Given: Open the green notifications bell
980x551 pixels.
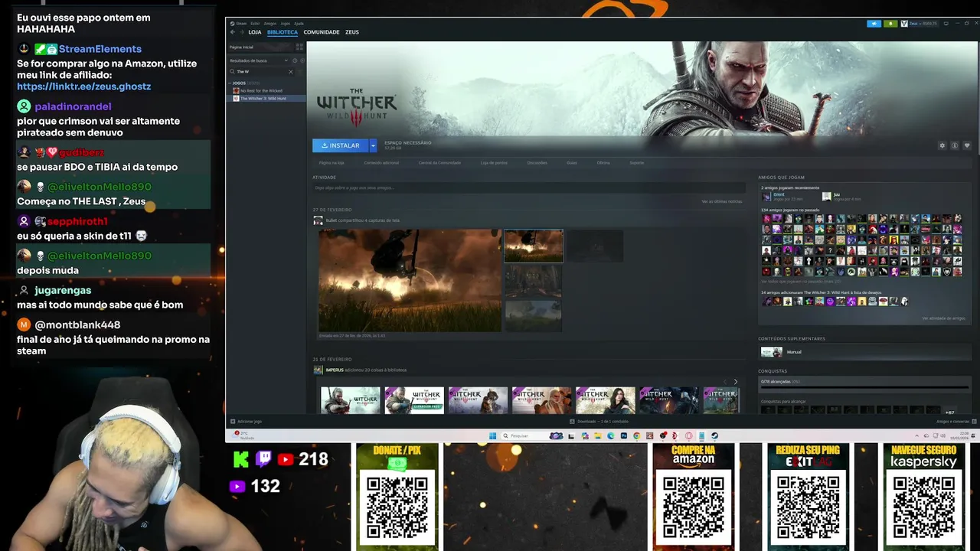Looking at the screenshot, I should coord(890,24).
